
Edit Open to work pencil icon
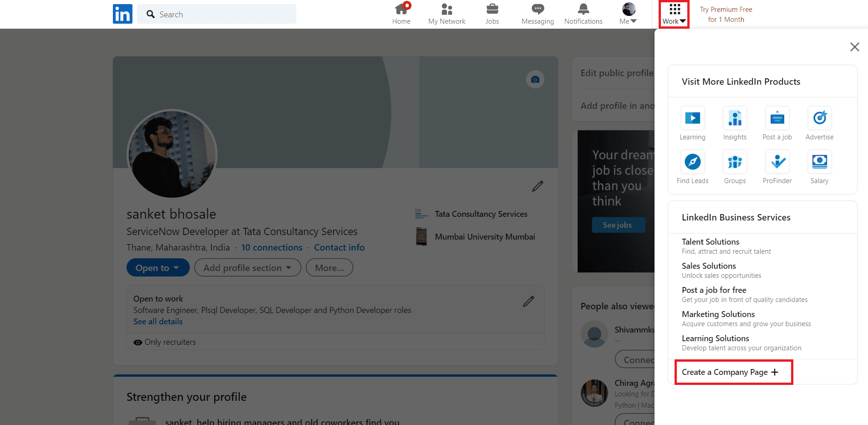(528, 302)
